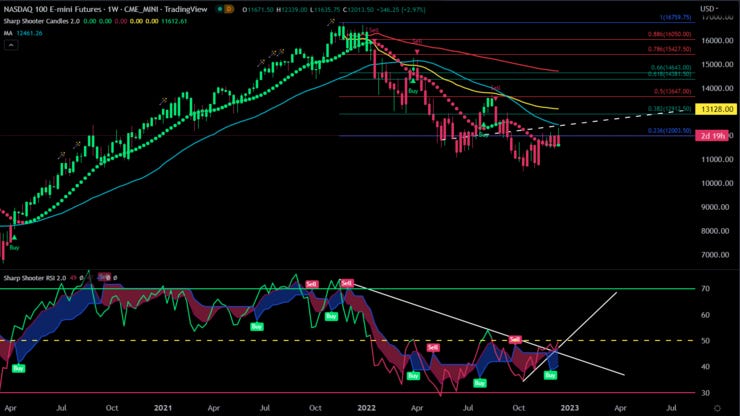Click the 30 level on the RSI axis
This screenshot has height=416, width=740.
pos(706,393)
